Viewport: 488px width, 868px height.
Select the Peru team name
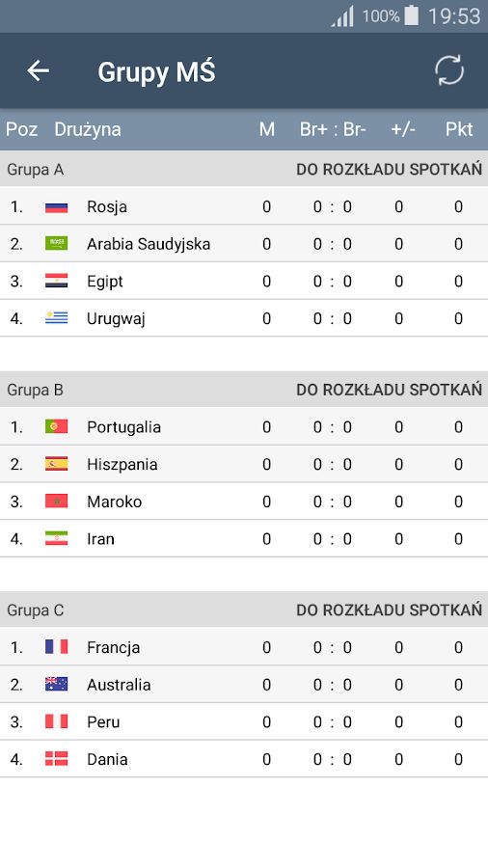coord(103,721)
